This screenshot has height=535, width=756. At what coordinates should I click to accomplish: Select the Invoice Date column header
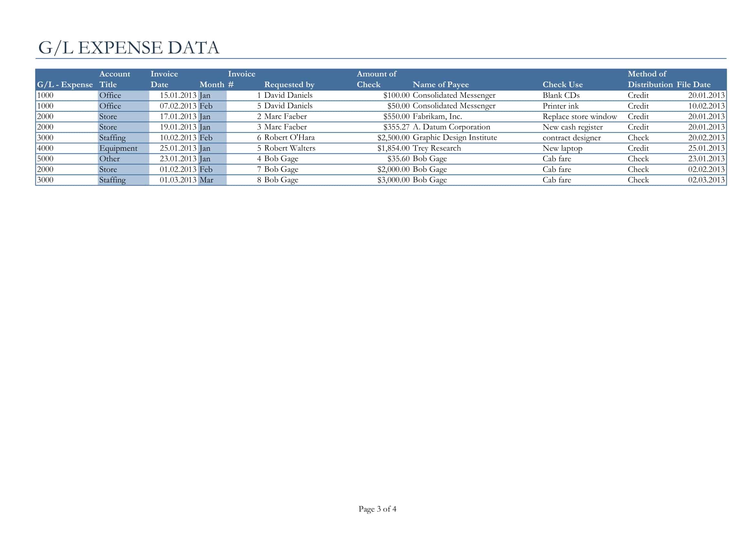pyautogui.click(x=164, y=79)
